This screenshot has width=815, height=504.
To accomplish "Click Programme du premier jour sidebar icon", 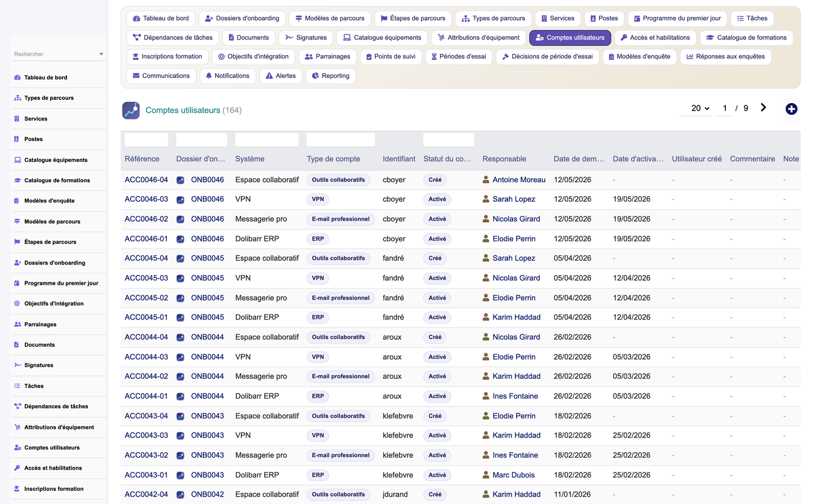I will pyautogui.click(x=17, y=283).
